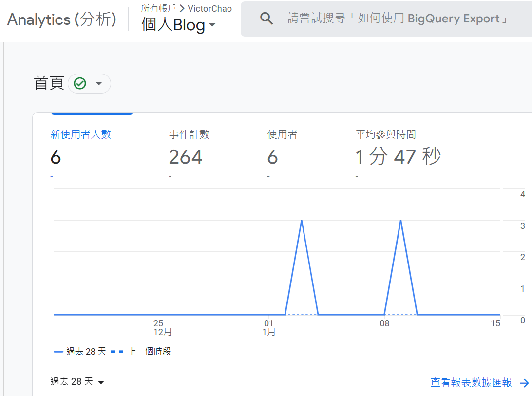Open the 個人Blog property selector dropdown
532x396 pixels.
coord(176,25)
